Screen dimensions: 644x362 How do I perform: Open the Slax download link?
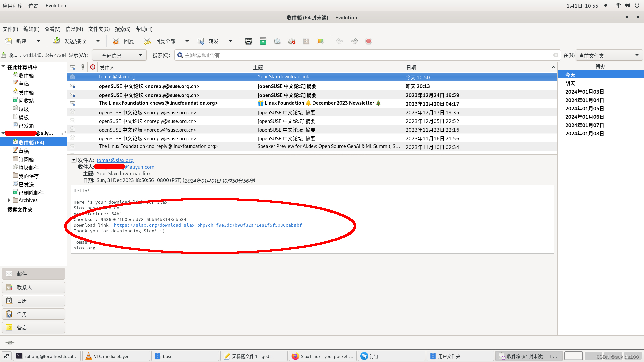(x=208, y=225)
